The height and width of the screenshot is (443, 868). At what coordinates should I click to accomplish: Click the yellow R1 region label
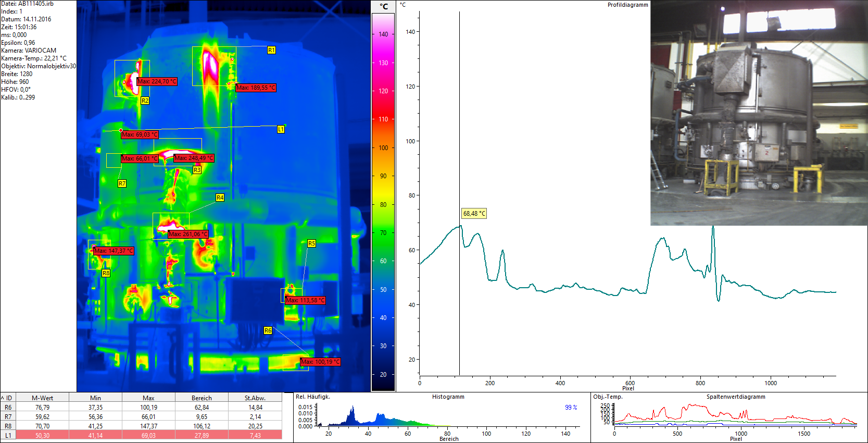[x=271, y=50]
